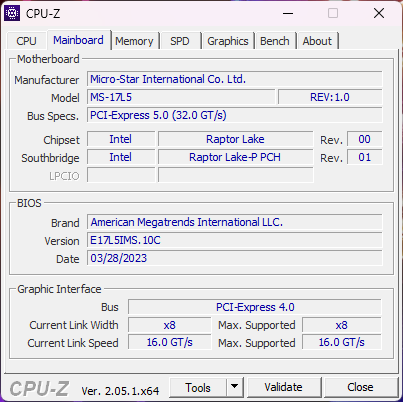Select the BIOS Version E17L5IMS.10C
The height and width of the screenshot is (402, 403).
point(235,240)
